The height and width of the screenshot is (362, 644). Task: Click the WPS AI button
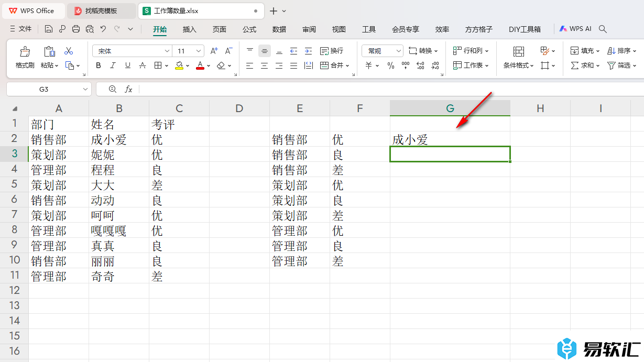pyautogui.click(x=575, y=29)
